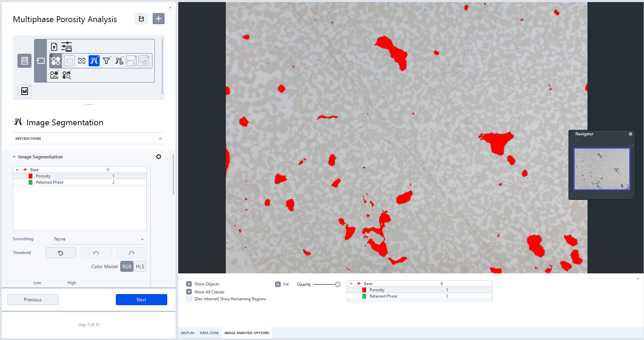644x340 pixels.
Task: Select the image adjustments tool
Action: coord(67,46)
